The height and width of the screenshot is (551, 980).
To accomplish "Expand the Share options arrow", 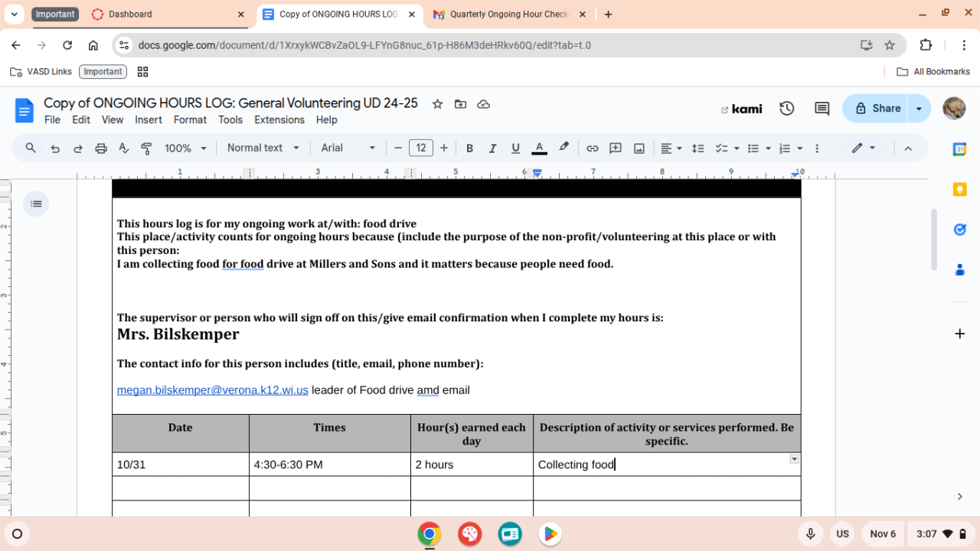I will pyautogui.click(x=920, y=109).
